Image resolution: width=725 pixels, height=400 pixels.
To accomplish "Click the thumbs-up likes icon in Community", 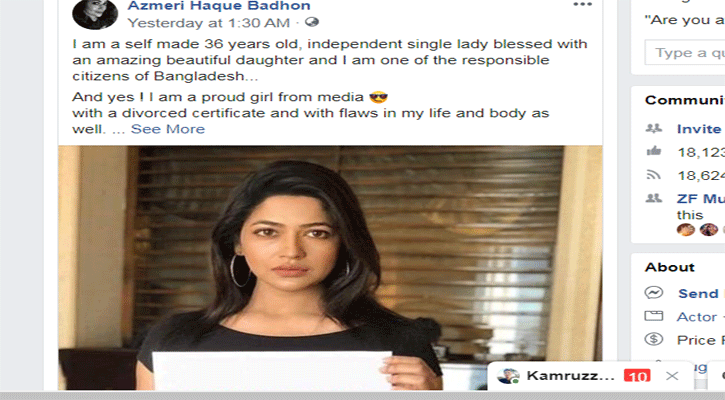I will coord(654,151).
